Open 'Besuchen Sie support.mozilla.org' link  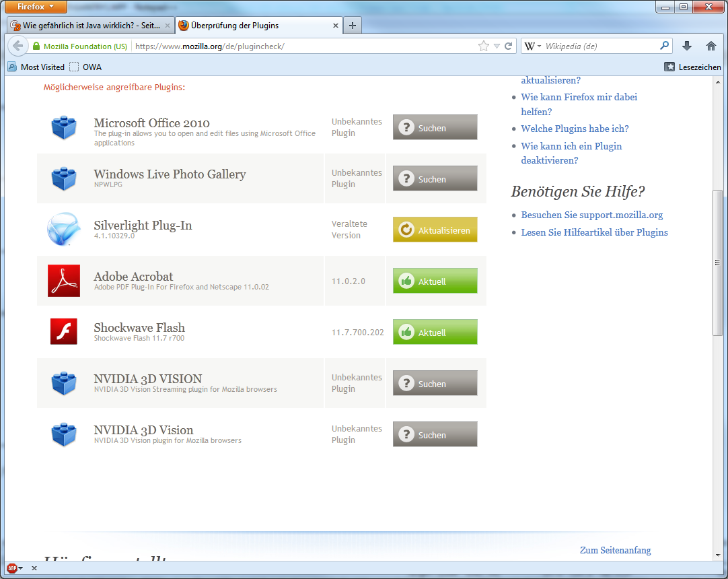[x=592, y=215]
